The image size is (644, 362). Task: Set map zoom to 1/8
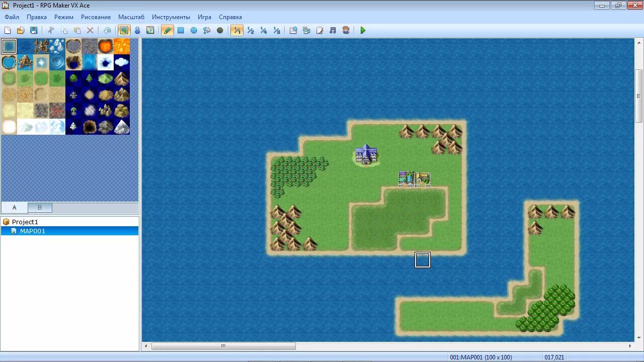[276, 31]
